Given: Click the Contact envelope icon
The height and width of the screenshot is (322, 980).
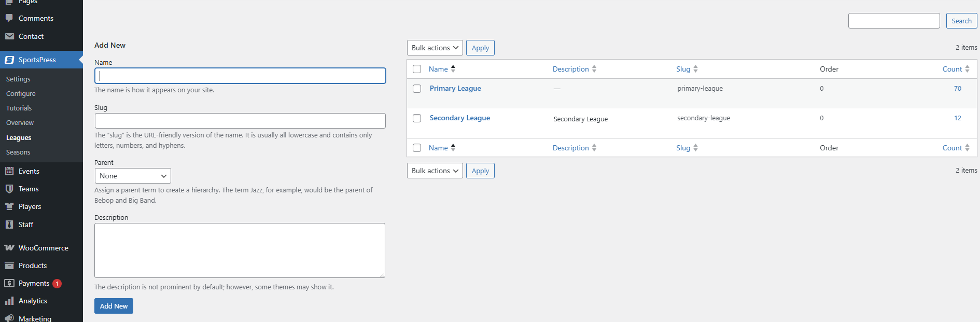Looking at the screenshot, I should pyautogui.click(x=9, y=36).
